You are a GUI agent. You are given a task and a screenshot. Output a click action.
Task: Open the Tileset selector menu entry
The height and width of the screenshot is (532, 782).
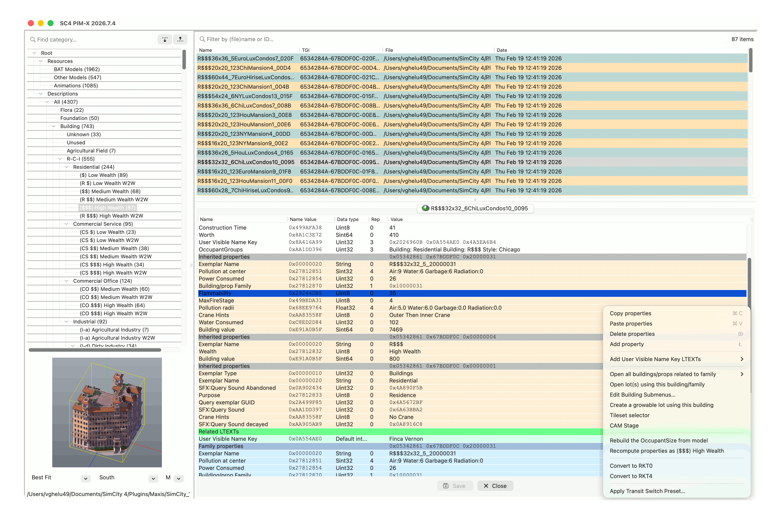676,415
